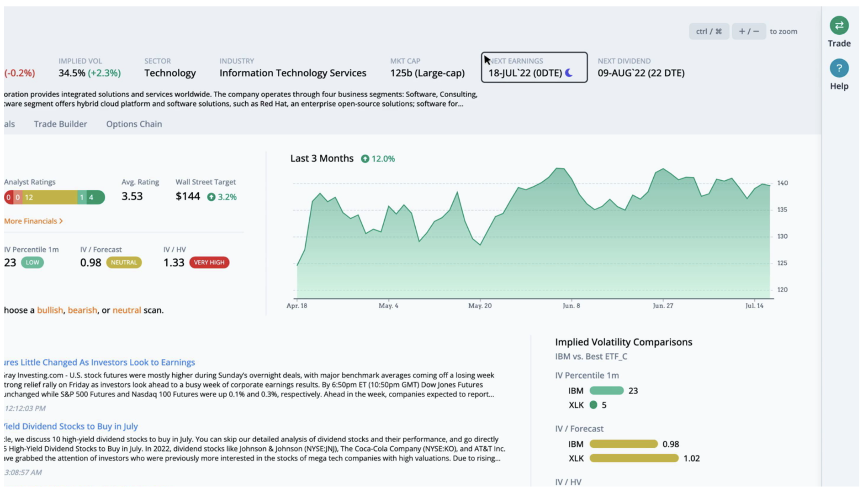Open the Dividend Stocks to Buy in July article
The width and height of the screenshot is (868, 492).
[71, 426]
